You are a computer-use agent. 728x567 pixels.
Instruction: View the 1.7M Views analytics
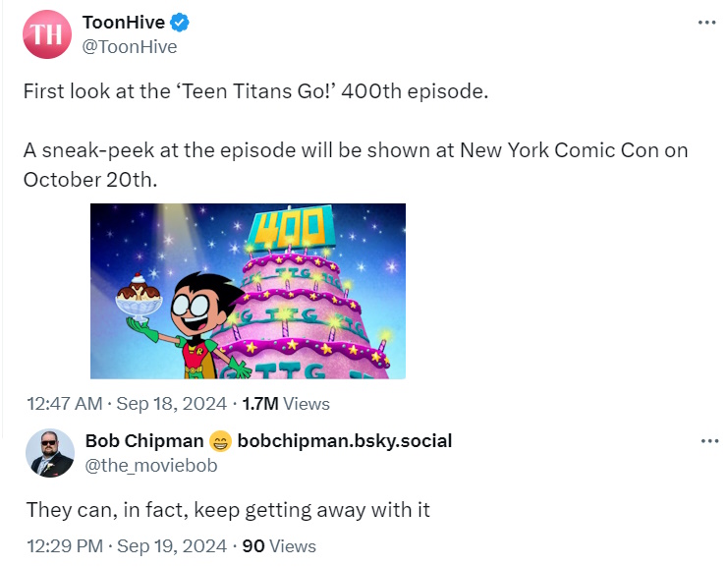point(285,403)
